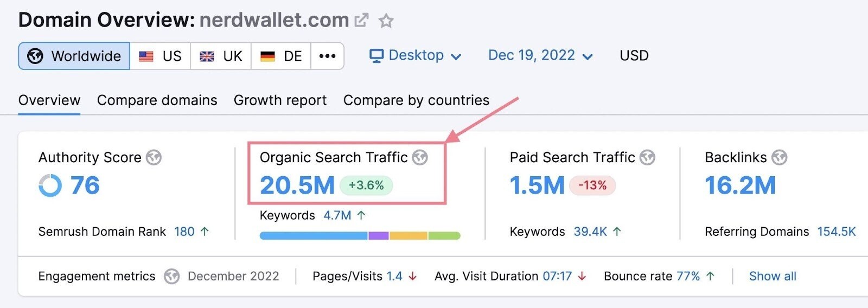Click blue segment of keyword distribution bar
The height and width of the screenshot is (308, 868).
(314, 236)
